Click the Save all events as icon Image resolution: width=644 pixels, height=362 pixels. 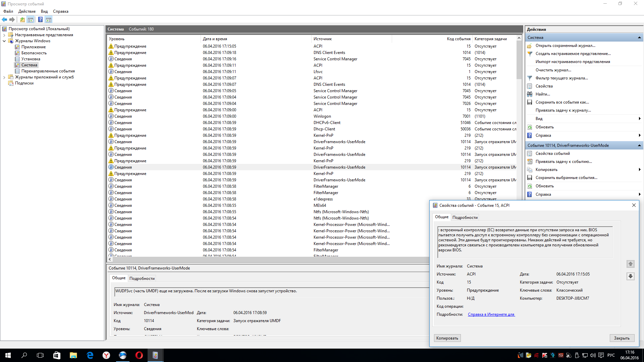click(530, 102)
